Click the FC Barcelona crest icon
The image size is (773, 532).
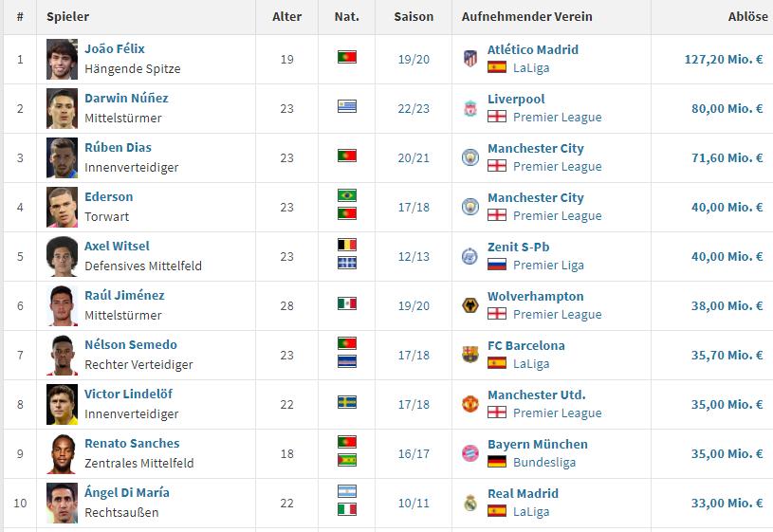470,355
